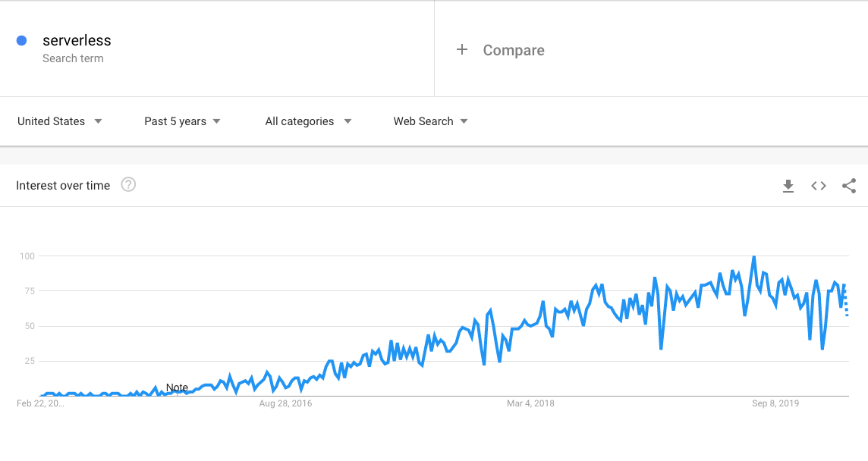Open the Interest over time help icon

pos(128,184)
